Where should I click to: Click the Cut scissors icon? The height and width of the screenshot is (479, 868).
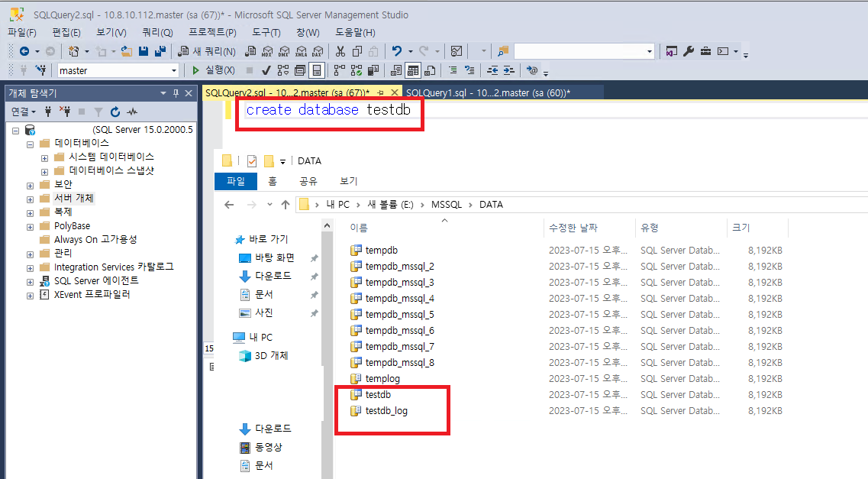click(340, 51)
